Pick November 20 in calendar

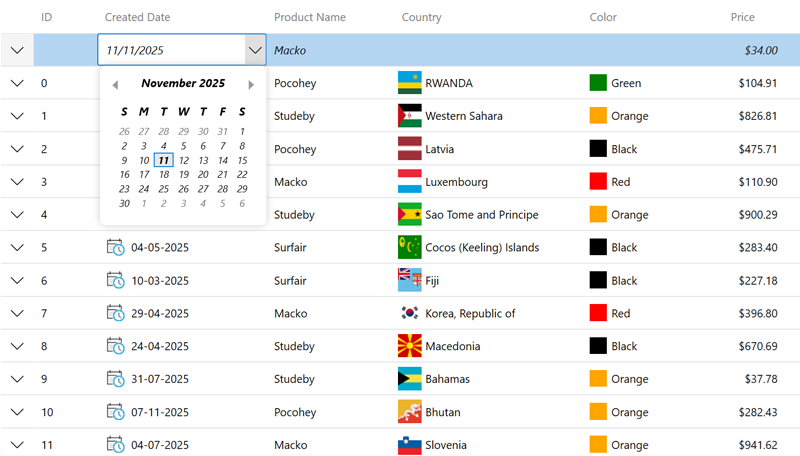pos(203,174)
